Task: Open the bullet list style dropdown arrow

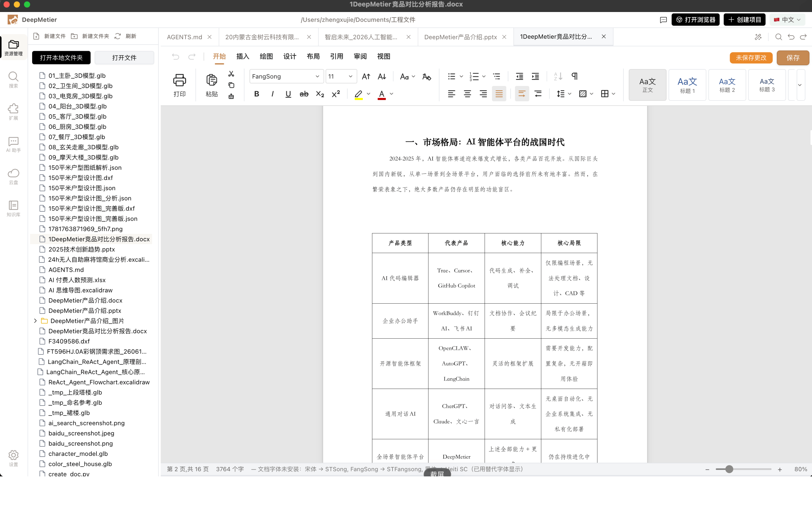Action: click(461, 76)
